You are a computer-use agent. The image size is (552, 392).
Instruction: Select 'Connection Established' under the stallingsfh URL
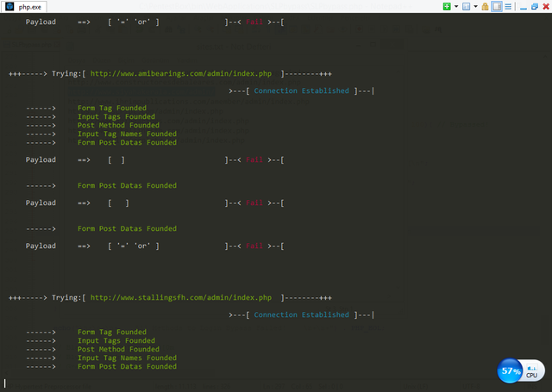tap(301, 314)
